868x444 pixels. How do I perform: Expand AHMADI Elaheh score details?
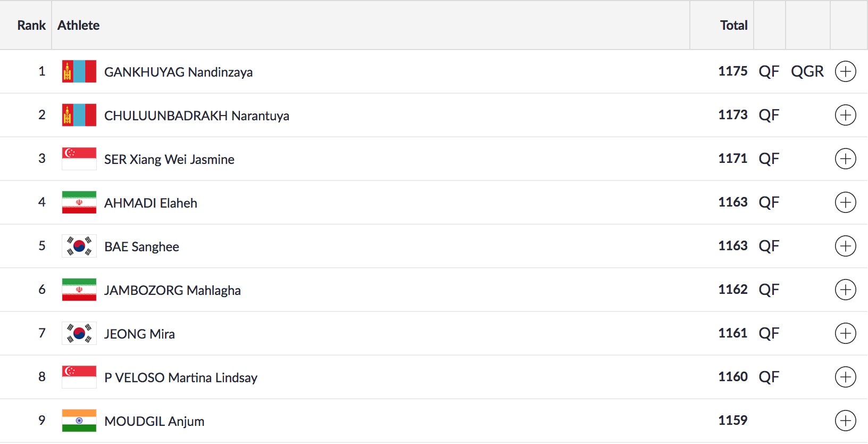[x=845, y=202]
